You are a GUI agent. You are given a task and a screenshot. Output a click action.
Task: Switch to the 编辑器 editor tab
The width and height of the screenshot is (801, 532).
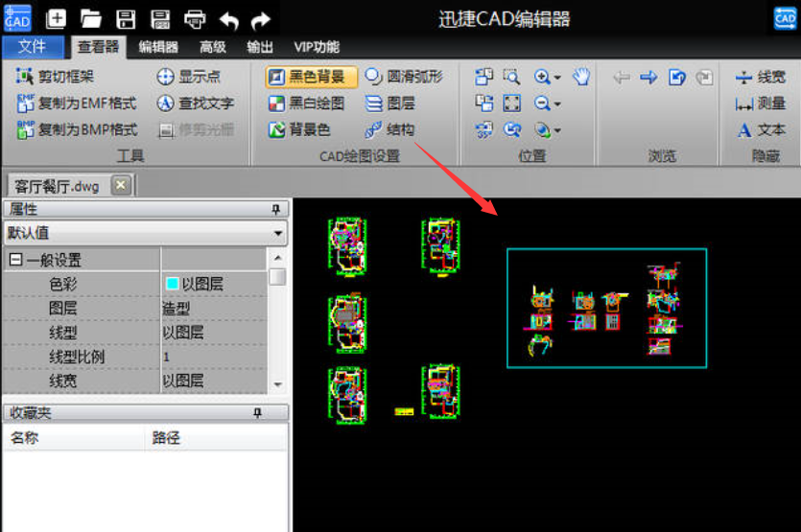158,47
